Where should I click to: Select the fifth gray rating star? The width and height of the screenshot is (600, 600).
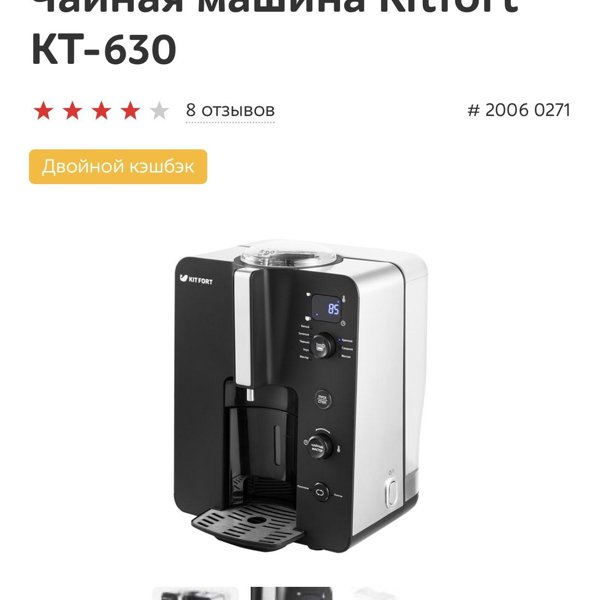pyautogui.click(x=159, y=111)
